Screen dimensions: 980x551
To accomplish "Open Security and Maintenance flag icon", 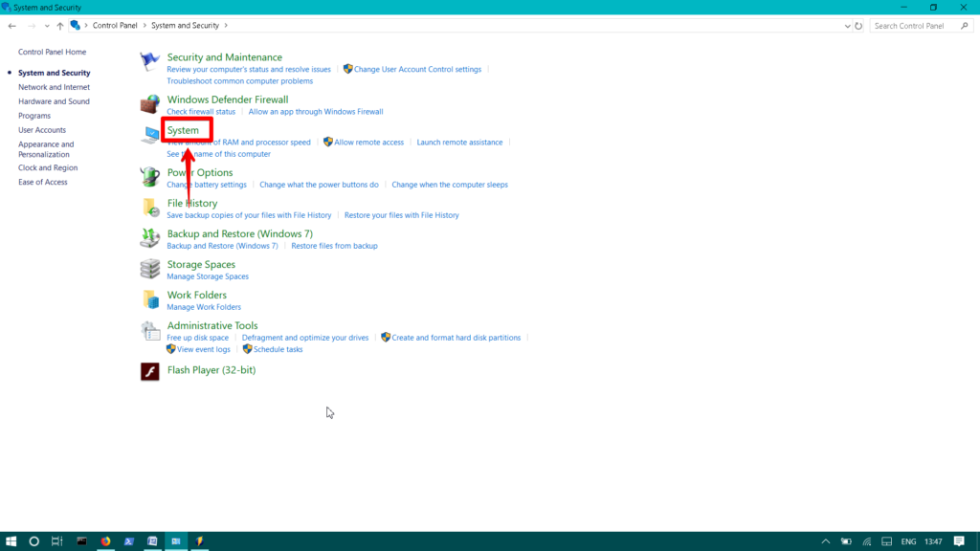I will (149, 61).
